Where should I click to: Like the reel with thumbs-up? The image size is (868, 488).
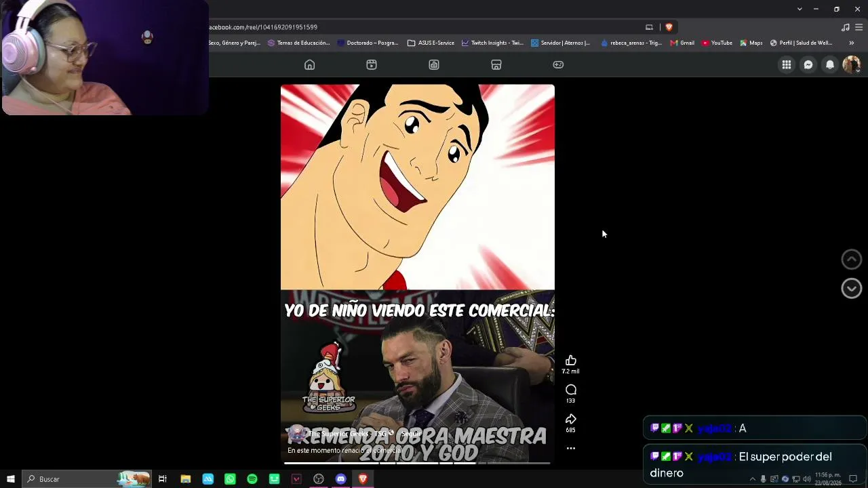[571, 361]
